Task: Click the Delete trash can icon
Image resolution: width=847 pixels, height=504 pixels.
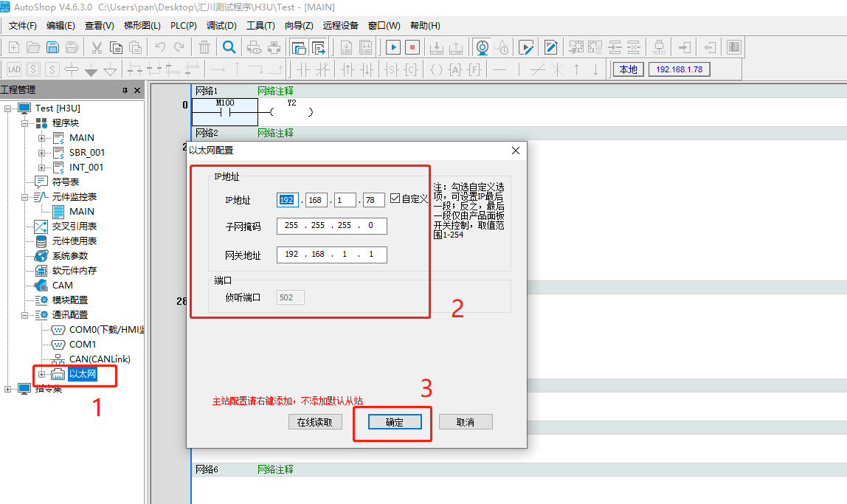Action: point(204,47)
